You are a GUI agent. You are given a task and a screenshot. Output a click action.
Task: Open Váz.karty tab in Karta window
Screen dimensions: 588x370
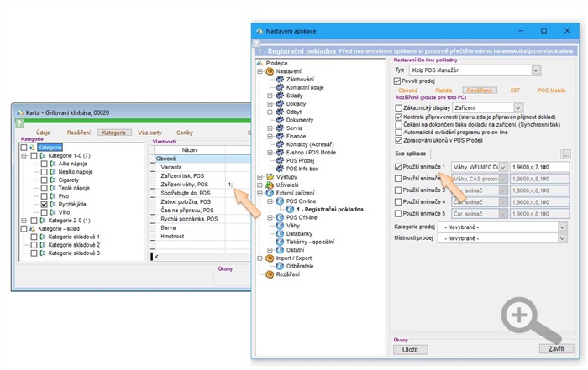[x=150, y=133]
